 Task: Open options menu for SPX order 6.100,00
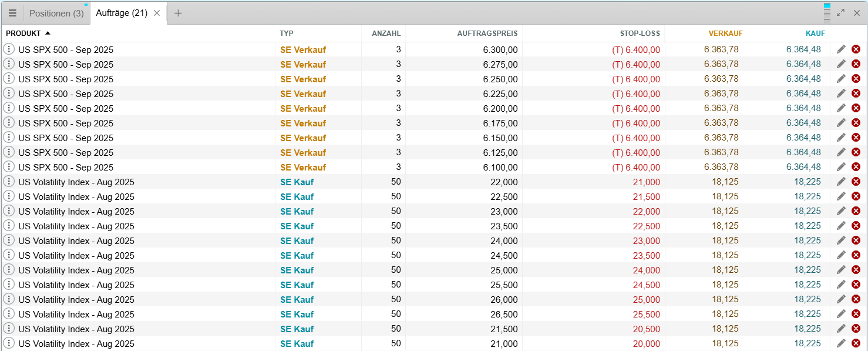pyautogui.click(x=9, y=167)
